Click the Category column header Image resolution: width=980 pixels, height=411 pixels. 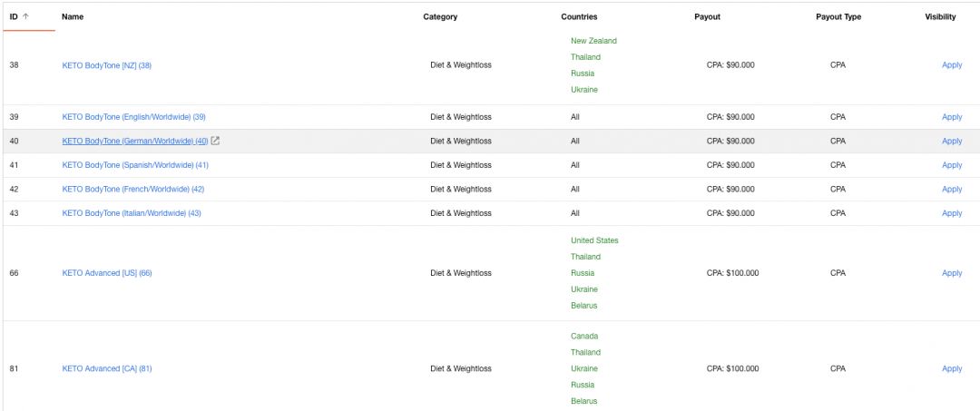click(440, 16)
